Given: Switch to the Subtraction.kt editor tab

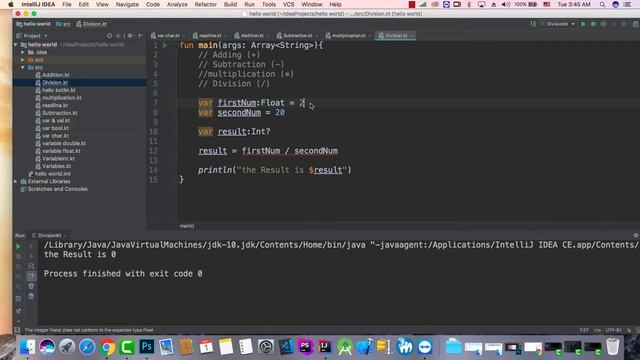Looking at the screenshot, I should pos(297,36).
